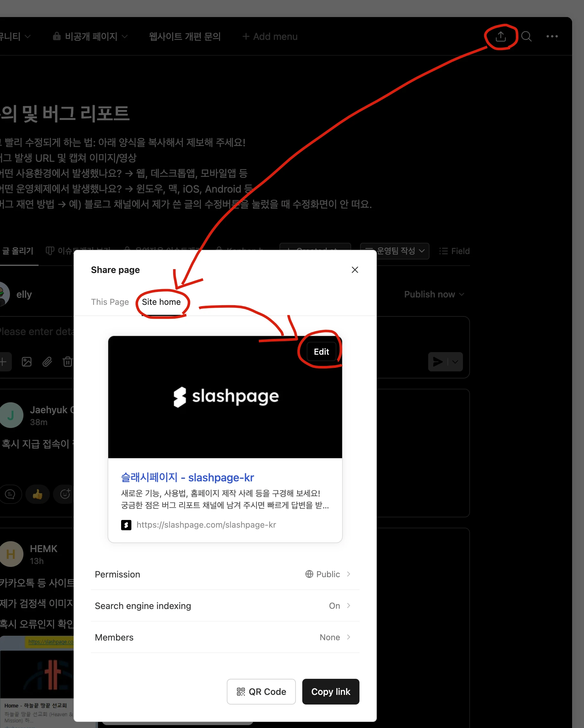This screenshot has height=728, width=584.
Task: Click the paperclip file attach icon
Action: click(x=47, y=362)
